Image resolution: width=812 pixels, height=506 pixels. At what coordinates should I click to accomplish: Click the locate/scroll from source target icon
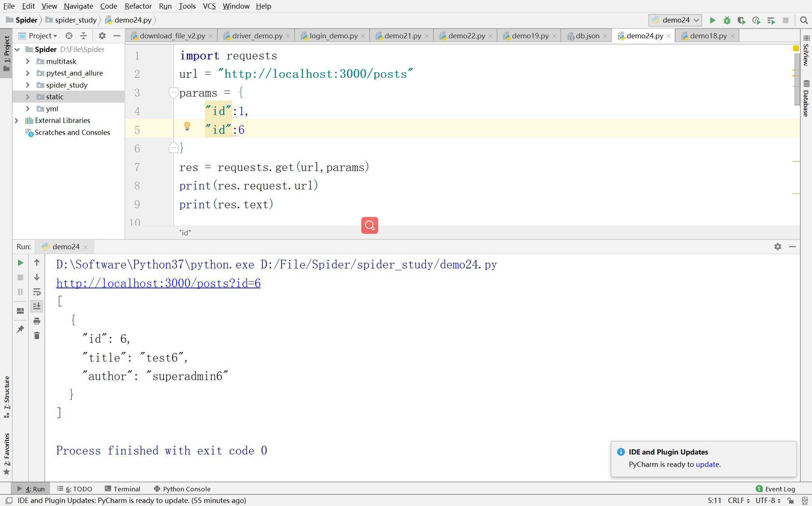click(x=69, y=36)
